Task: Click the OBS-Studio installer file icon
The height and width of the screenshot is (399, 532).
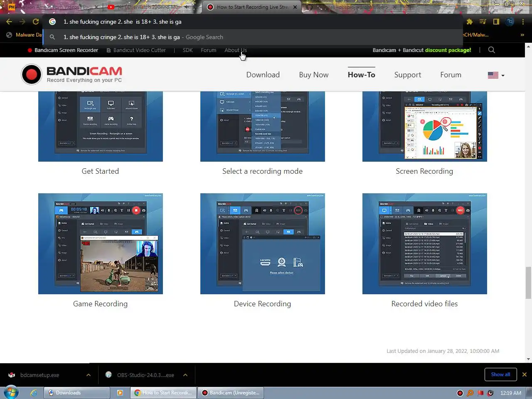Action: [108, 375]
